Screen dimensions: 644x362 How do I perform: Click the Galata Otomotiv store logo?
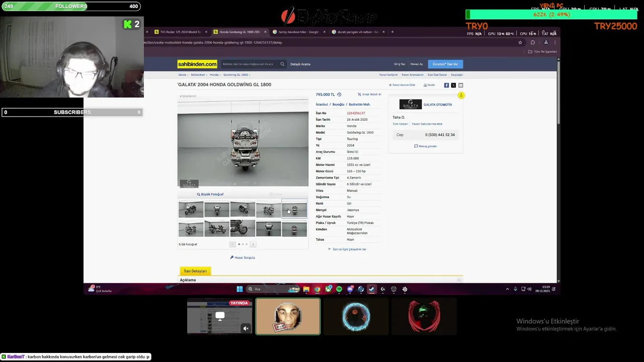(x=411, y=104)
